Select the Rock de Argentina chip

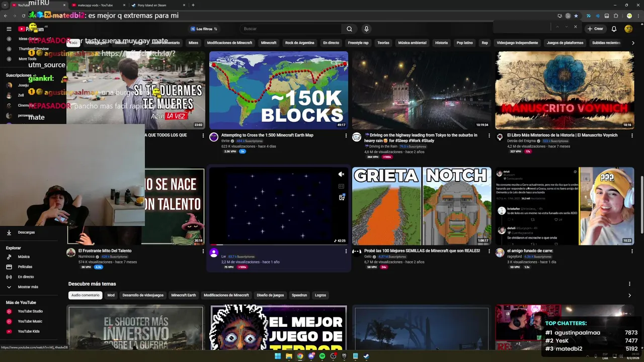click(x=300, y=43)
